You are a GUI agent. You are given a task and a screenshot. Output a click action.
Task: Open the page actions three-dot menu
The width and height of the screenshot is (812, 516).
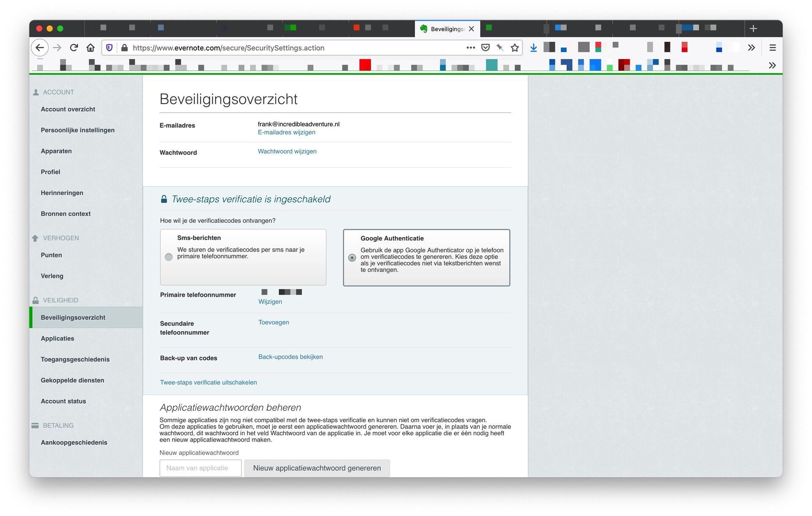[471, 48]
